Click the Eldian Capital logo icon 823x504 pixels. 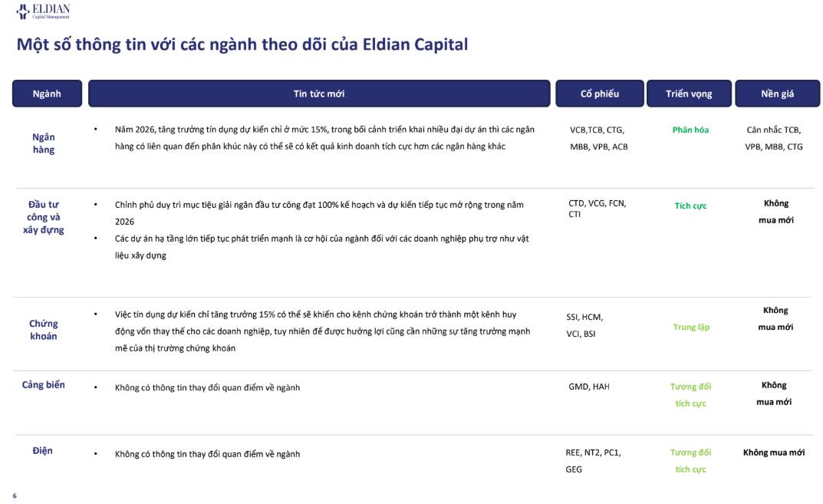pyautogui.click(x=22, y=12)
